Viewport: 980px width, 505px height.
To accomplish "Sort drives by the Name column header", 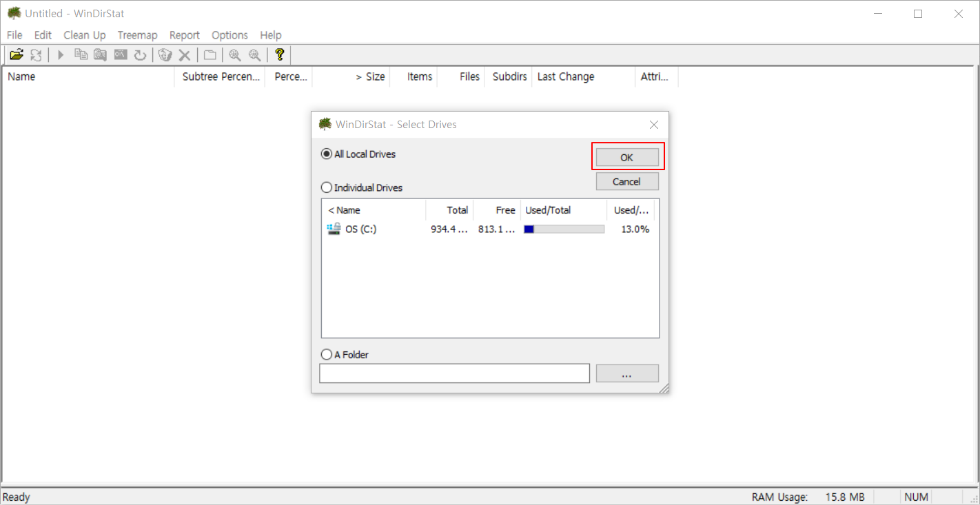I will pyautogui.click(x=374, y=210).
